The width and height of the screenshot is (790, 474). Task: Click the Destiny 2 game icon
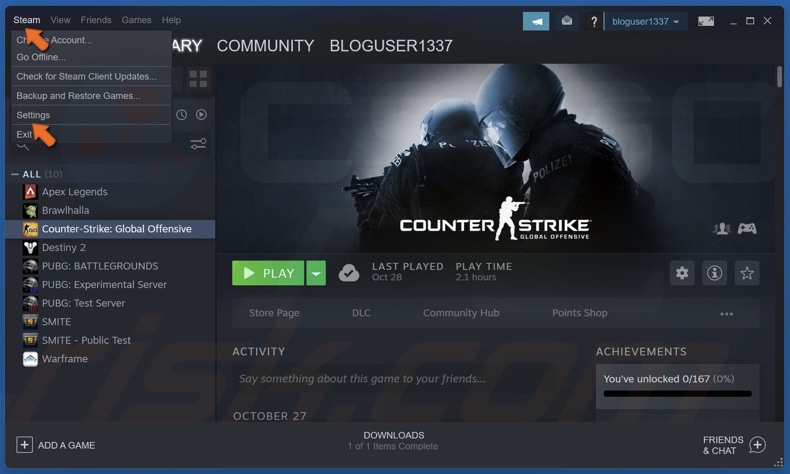30,248
